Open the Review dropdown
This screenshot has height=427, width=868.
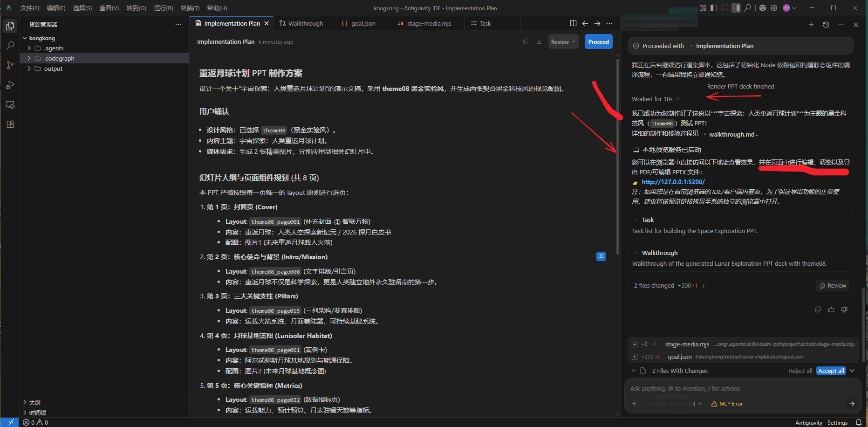pos(563,41)
